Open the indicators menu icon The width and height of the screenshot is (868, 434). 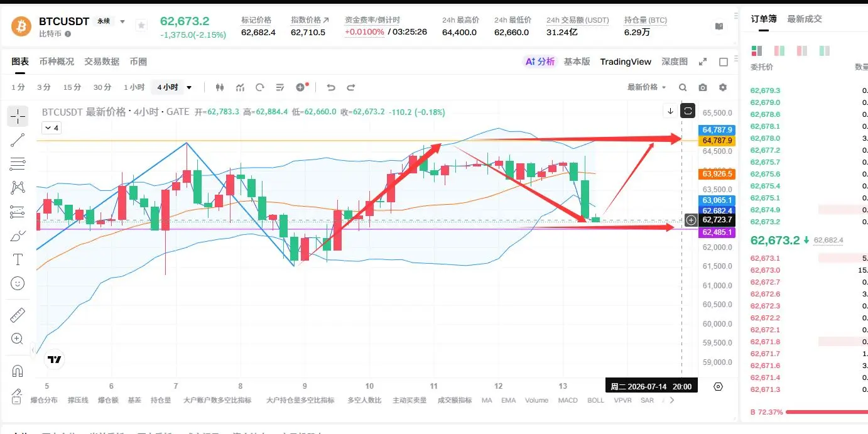click(x=240, y=87)
